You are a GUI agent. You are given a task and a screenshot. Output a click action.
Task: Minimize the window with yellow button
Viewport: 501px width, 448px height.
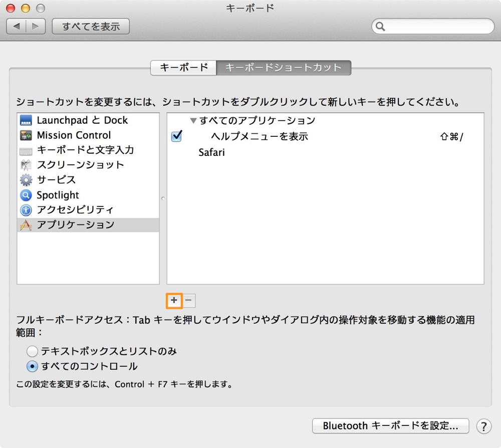pyautogui.click(x=26, y=9)
